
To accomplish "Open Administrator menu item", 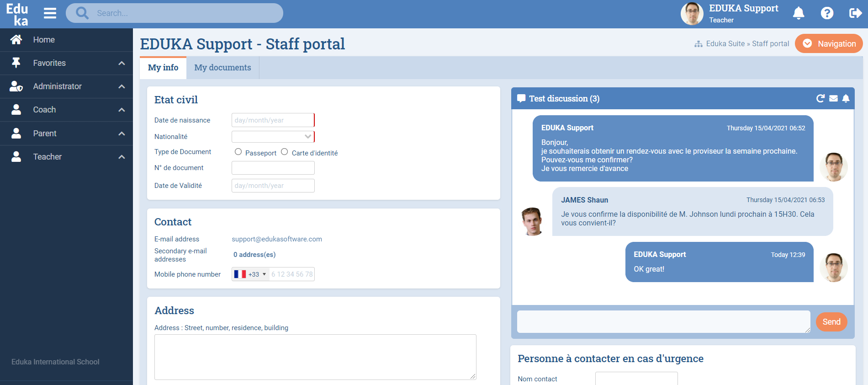I will point(66,86).
